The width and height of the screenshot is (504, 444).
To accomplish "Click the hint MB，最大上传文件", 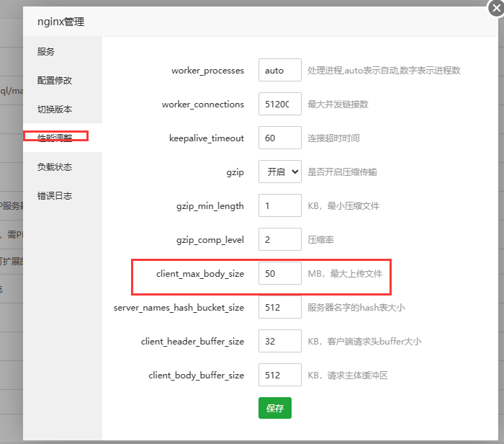I will pos(345,274).
